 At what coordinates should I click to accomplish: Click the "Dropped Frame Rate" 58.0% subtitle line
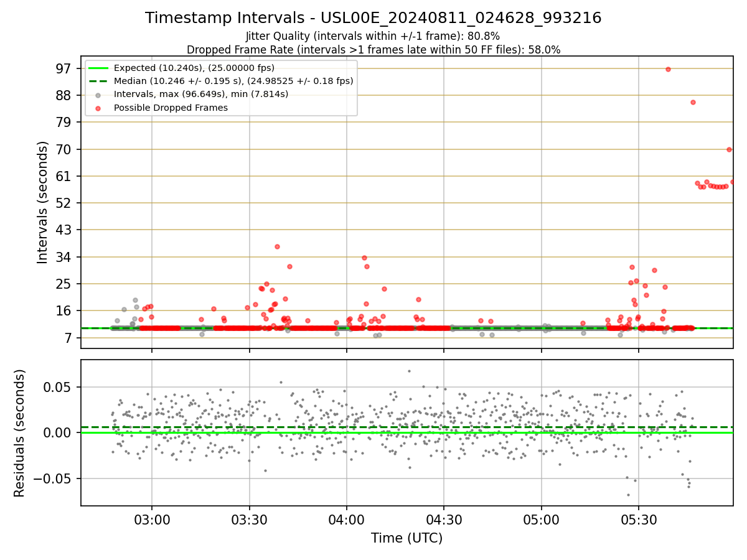point(374,50)
